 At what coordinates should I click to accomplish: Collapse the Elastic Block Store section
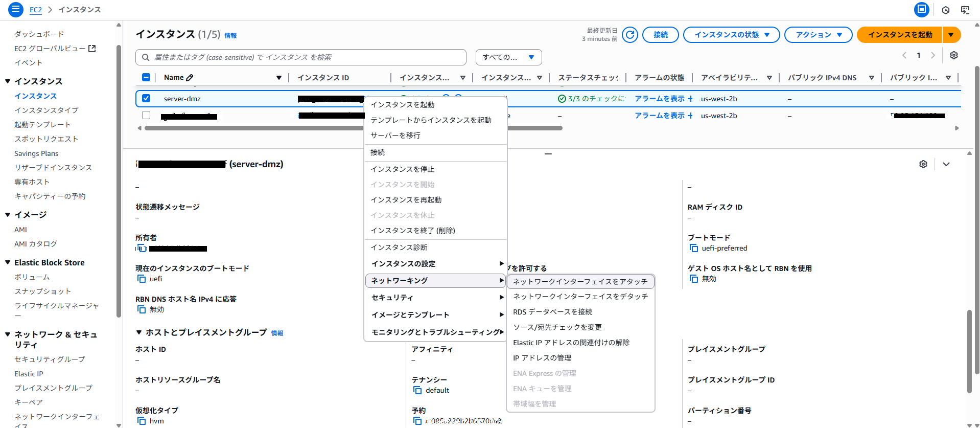(8, 262)
